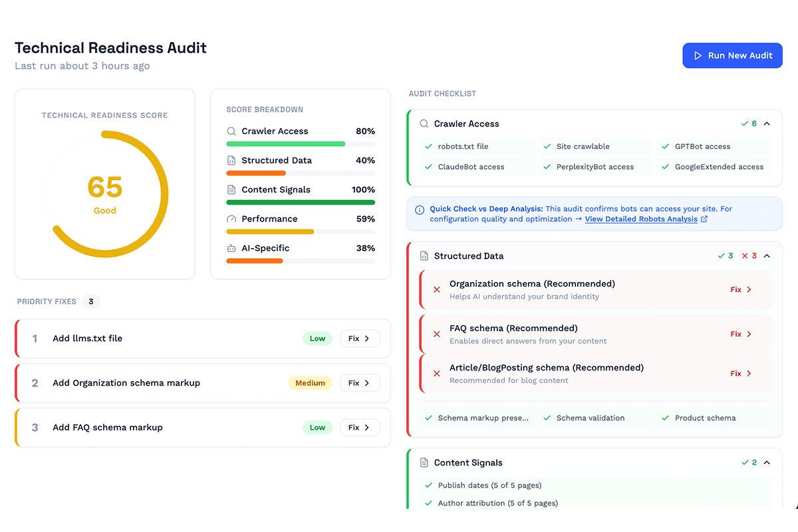798x532 pixels.
Task: Collapse the Crawler Access checklist section
Action: [x=767, y=123]
